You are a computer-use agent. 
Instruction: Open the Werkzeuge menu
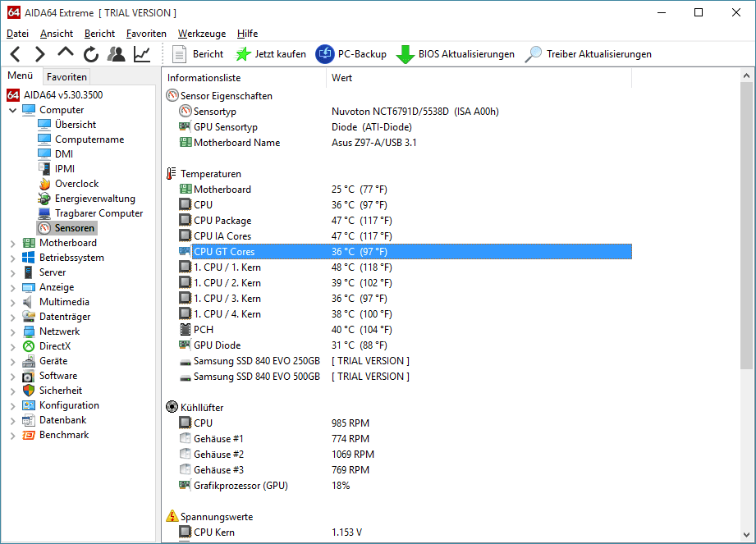202,34
